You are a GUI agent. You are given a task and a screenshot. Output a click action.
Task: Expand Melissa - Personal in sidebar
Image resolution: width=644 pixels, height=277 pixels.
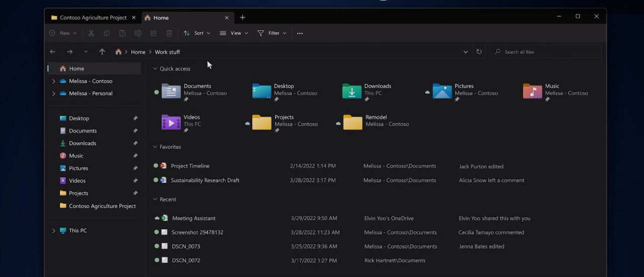53,93
